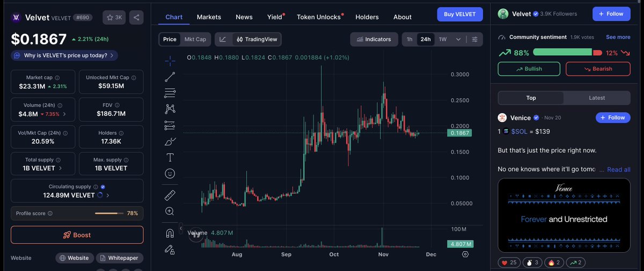Image resolution: width=644 pixels, height=271 pixels.
Task: Select the text annotation tool
Action: (170, 157)
